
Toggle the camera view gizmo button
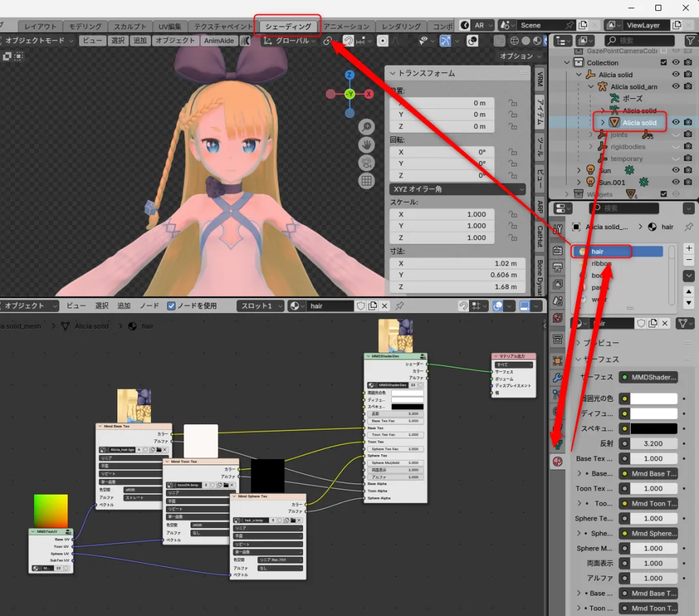point(367,162)
